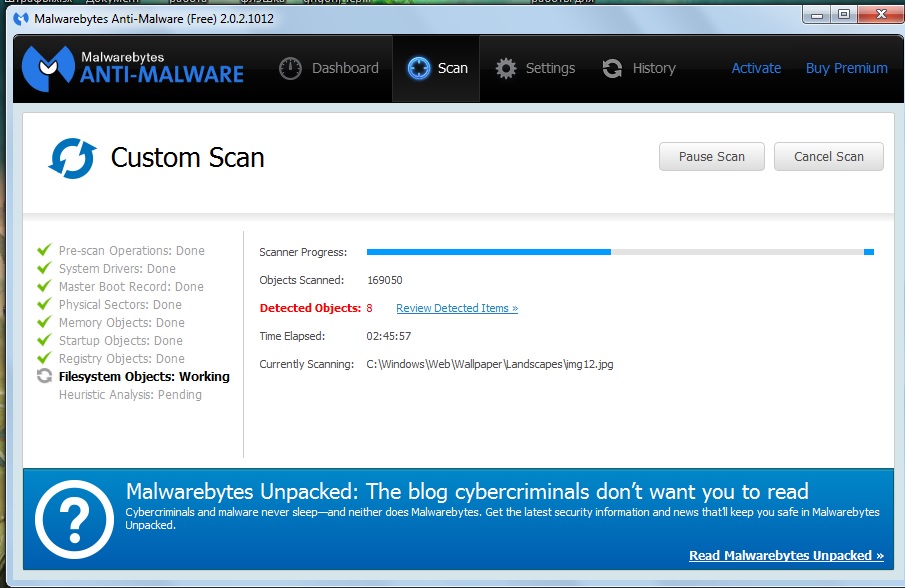Click the Pre-scan Operations: Done text
This screenshot has width=905, height=588.
132,250
